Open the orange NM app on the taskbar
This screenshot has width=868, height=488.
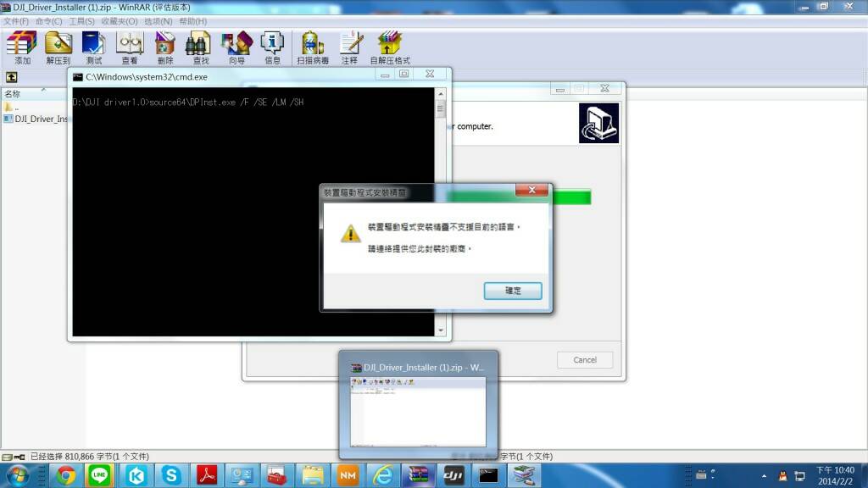tap(348, 475)
